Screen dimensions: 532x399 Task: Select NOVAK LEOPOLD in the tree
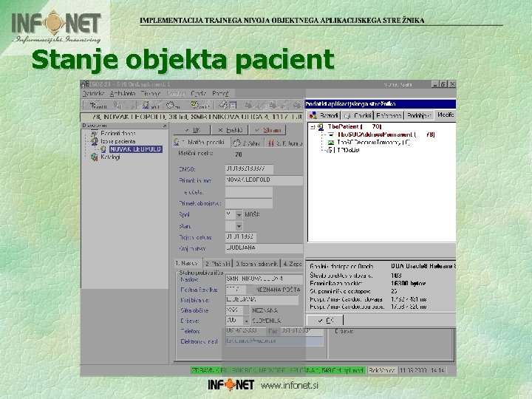pyautogui.click(x=135, y=149)
